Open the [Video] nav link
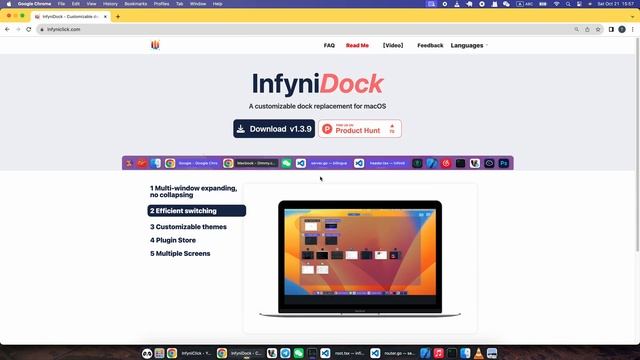640x360 pixels. pyautogui.click(x=393, y=45)
